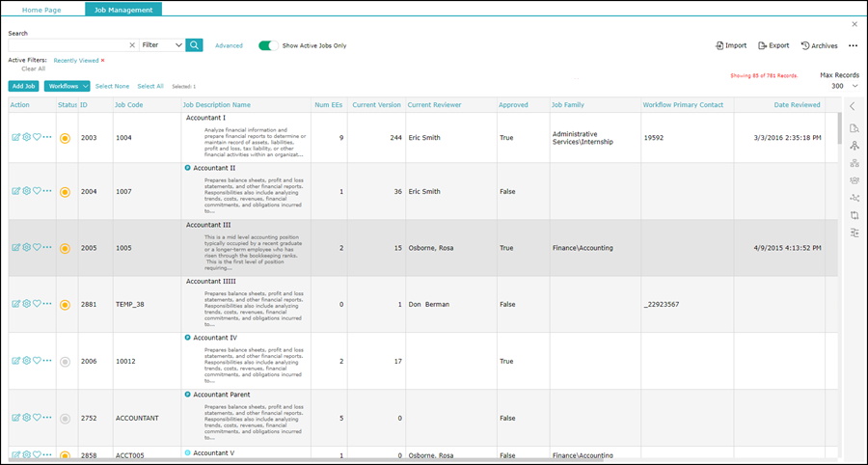Switch to the Home Page tab

point(42,9)
